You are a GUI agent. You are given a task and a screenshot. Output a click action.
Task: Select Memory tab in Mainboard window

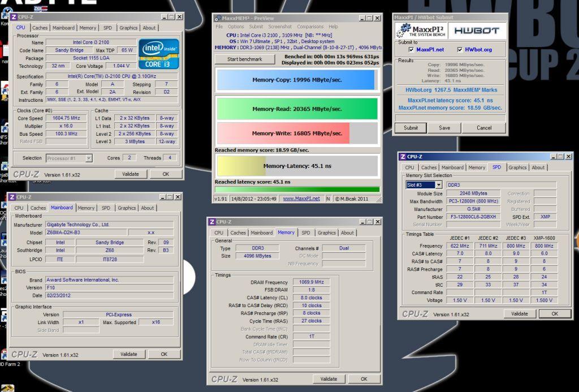[86, 208]
